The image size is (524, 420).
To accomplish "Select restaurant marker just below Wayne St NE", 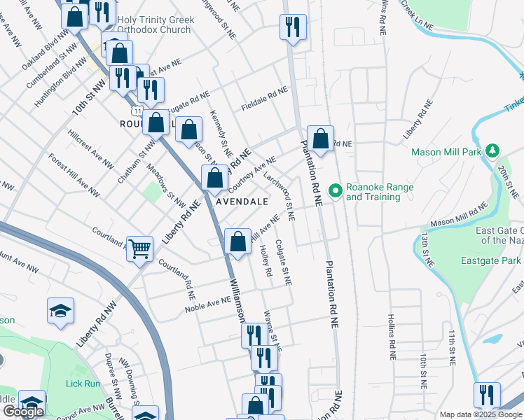I will click(x=264, y=358).
